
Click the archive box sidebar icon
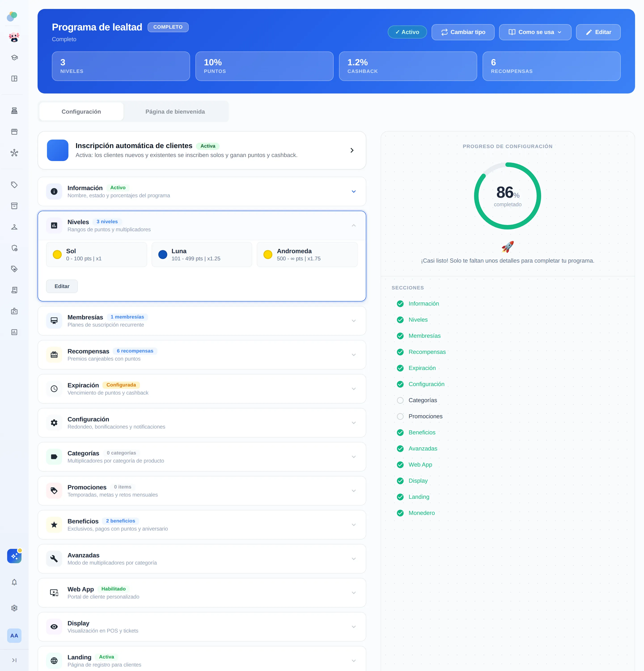[x=14, y=206]
